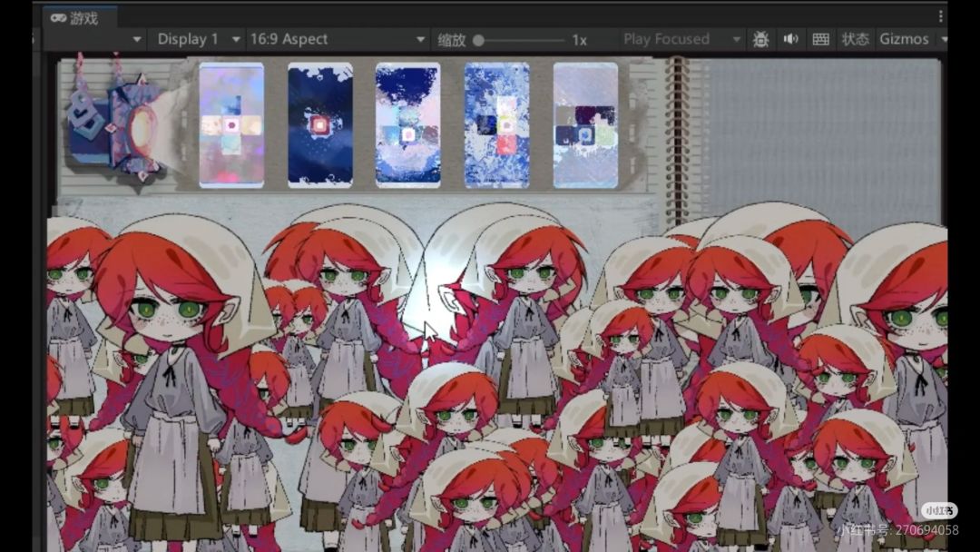Click the 小红书 logo badge
The width and height of the screenshot is (980, 552).
coord(939,511)
